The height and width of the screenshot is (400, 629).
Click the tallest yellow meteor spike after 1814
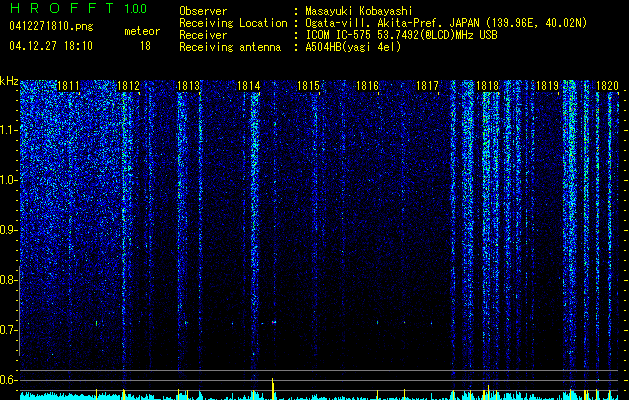click(x=273, y=388)
